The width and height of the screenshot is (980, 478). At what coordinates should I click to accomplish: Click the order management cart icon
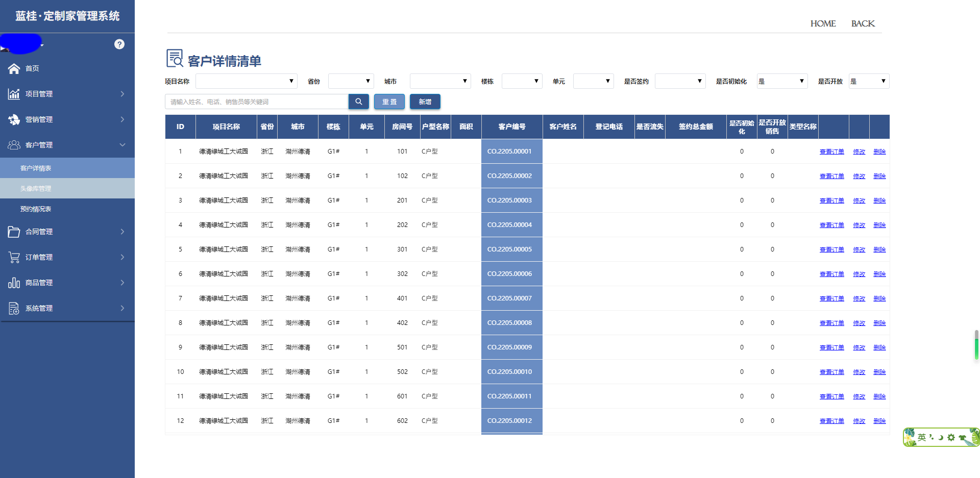point(14,257)
